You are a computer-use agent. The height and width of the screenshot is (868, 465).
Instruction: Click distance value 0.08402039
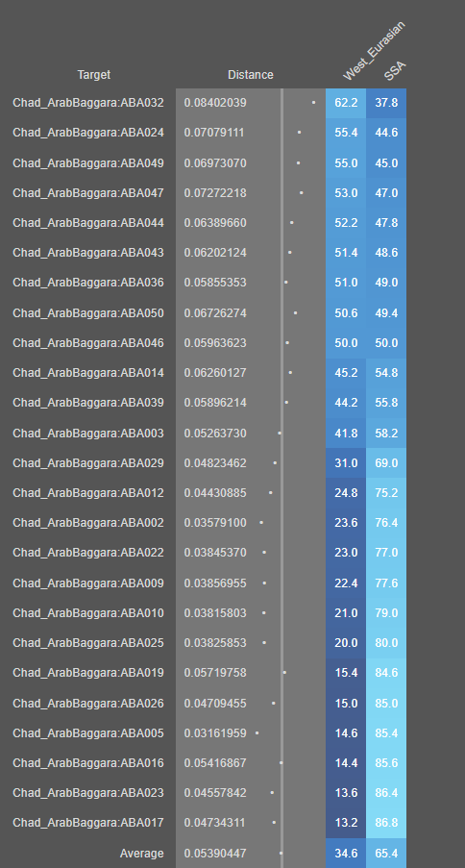click(x=215, y=103)
